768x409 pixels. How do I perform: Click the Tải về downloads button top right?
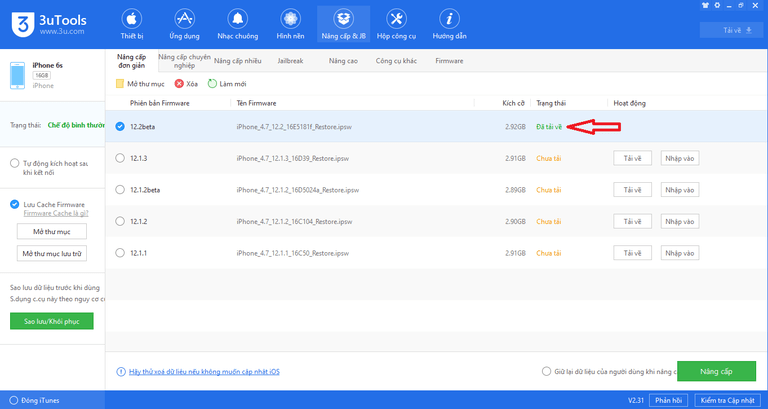coord(732,30)
